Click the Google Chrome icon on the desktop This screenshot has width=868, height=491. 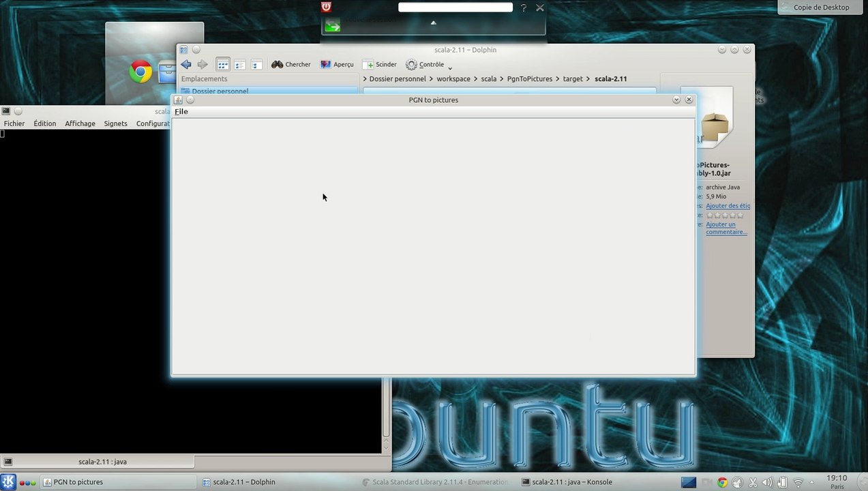(x=140, y=72)
